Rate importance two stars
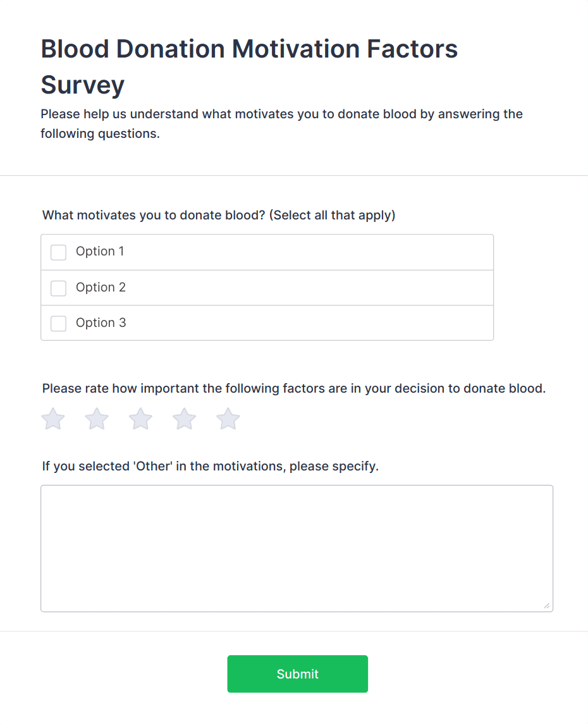Image resolution: width=588 pixels, height=724 pixels. [x=97, y=419]
